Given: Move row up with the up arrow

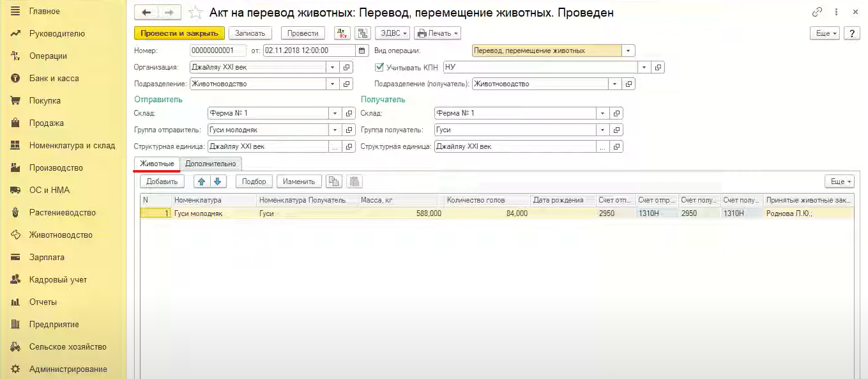Looking at the screenshot, I should click(202, 182).
